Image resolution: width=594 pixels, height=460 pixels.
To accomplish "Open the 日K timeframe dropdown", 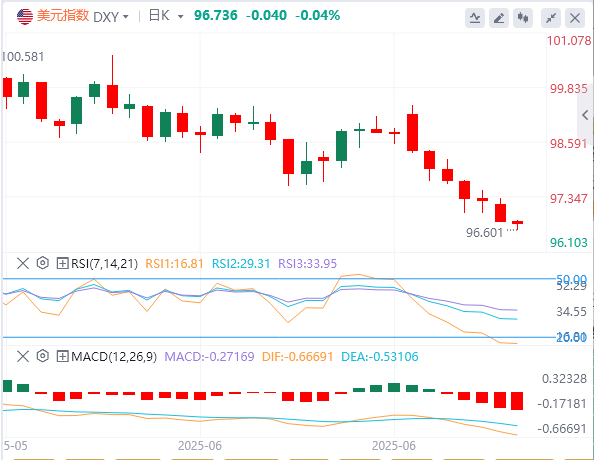I will tap(166, 16).
